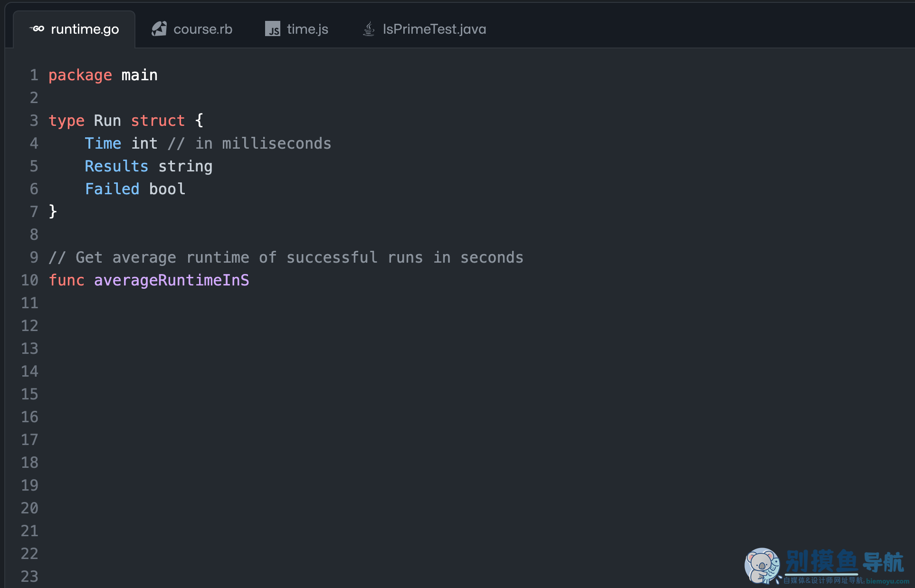915x588 pixels.
Task: Click the comment about average runtime on line 9
Action: coord(286,257)
